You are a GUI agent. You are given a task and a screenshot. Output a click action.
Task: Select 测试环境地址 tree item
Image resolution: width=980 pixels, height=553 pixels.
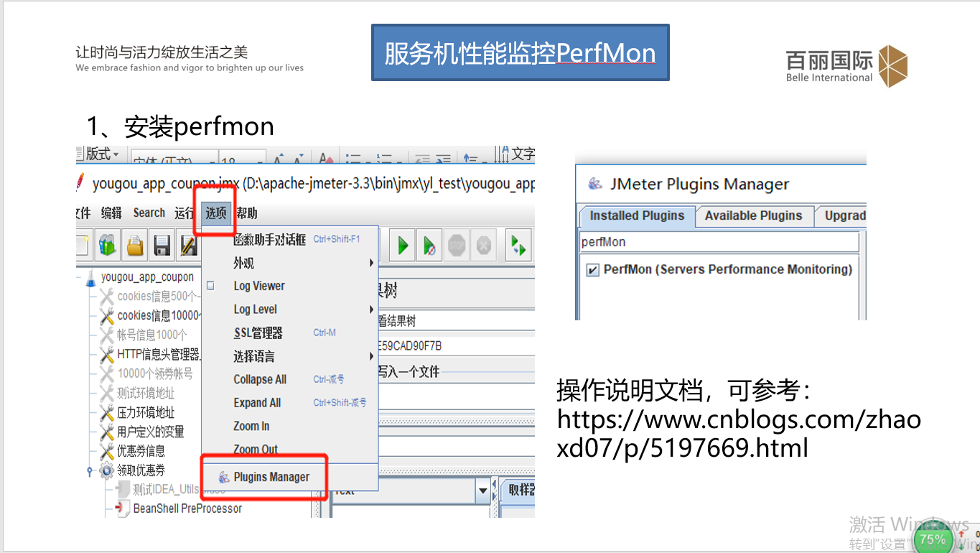point(146,393)
